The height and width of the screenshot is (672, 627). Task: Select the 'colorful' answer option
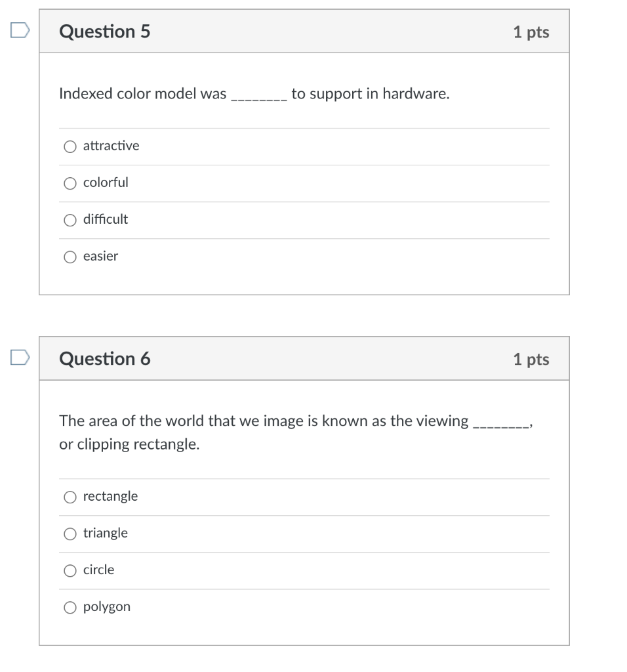coord(70,183)
